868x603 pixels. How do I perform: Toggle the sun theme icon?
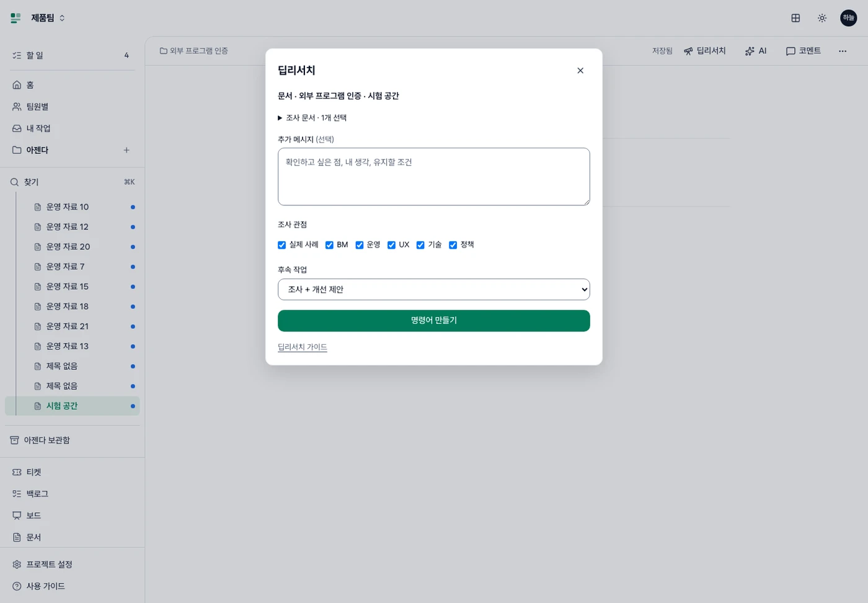click(x=822, y=18)
